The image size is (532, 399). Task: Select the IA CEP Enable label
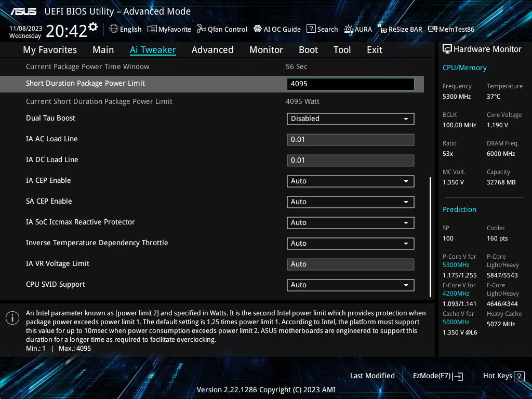click(48, 180)
